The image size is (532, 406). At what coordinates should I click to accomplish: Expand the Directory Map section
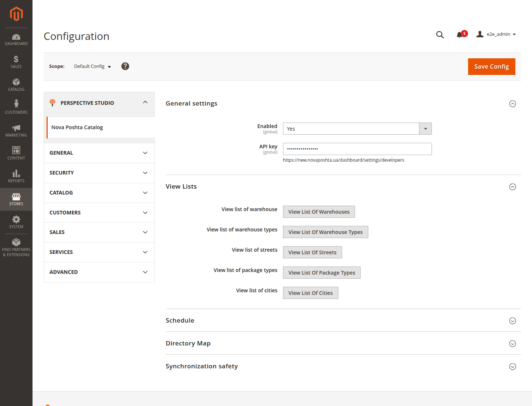coord(343,343)
